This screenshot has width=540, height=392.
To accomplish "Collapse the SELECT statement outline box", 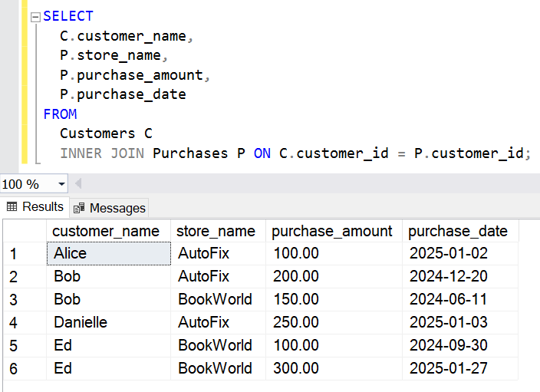I will click(x=35, y=17).
